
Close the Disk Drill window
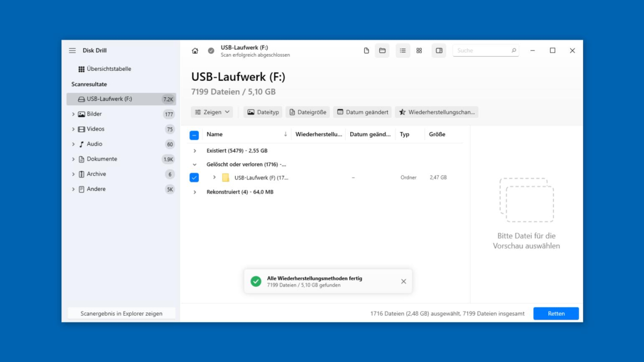(572, 51)
